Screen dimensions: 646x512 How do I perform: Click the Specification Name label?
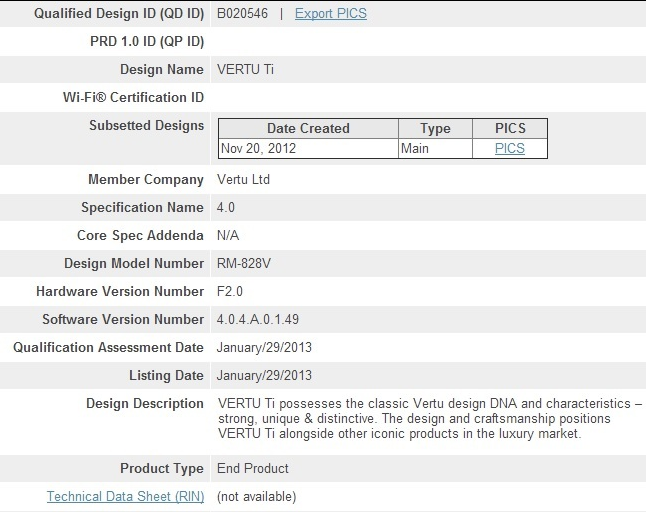pyautogui.click(x=142, y=207)
